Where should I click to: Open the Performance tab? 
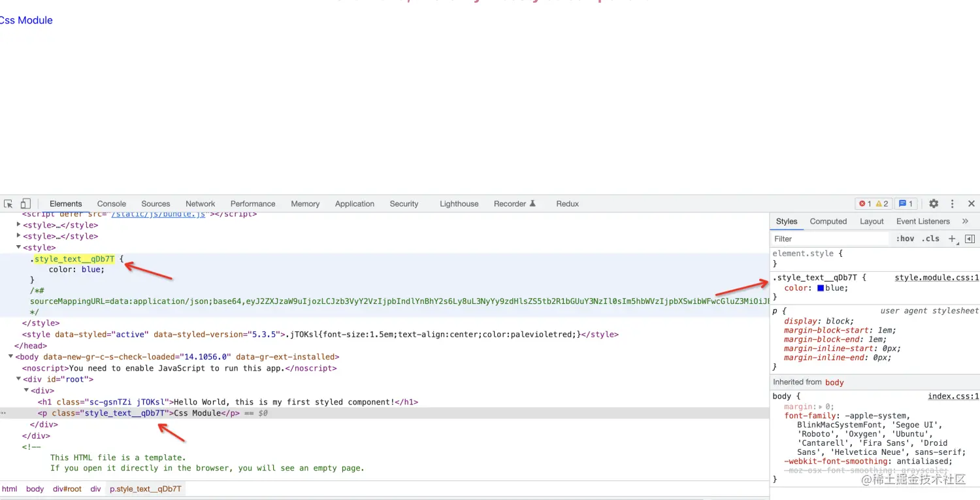click(x=253, y=204)
